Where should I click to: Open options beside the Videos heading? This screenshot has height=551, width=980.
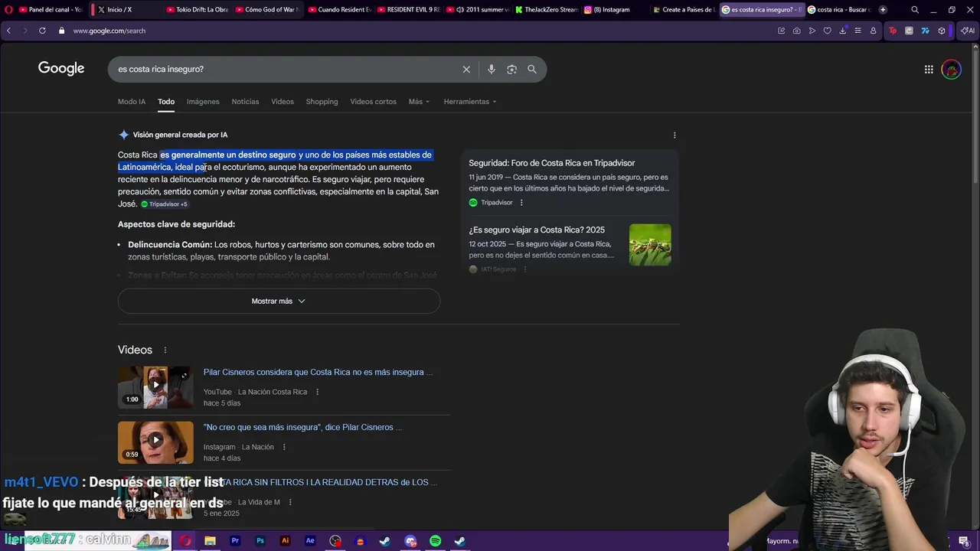[165, 350]
